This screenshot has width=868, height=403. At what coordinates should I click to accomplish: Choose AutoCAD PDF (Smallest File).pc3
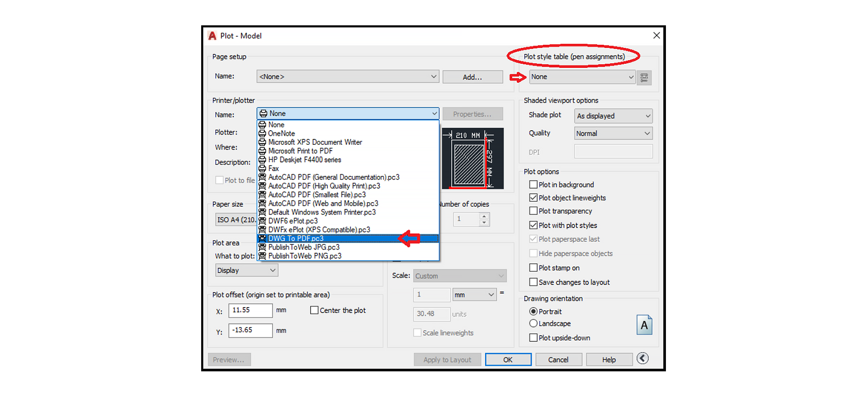[348, 194]
